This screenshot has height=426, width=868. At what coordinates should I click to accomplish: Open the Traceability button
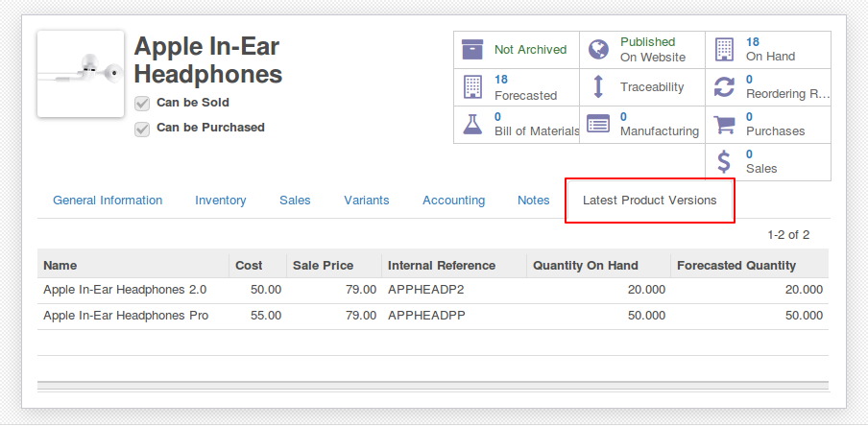(x=642, y=87)
